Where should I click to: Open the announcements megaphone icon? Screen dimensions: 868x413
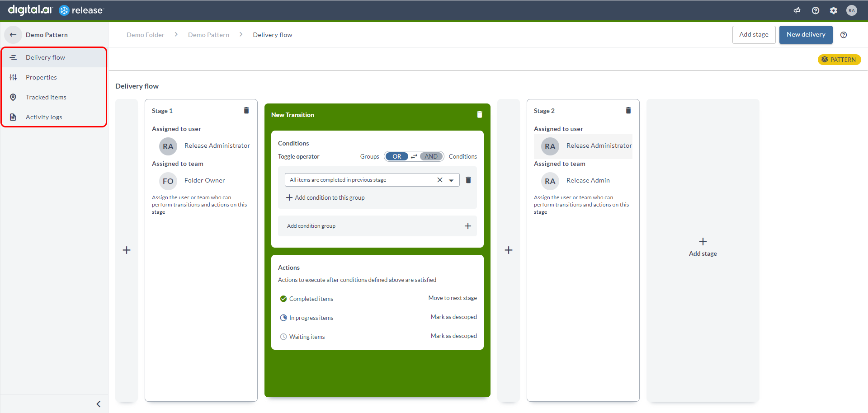pos(797,10)
